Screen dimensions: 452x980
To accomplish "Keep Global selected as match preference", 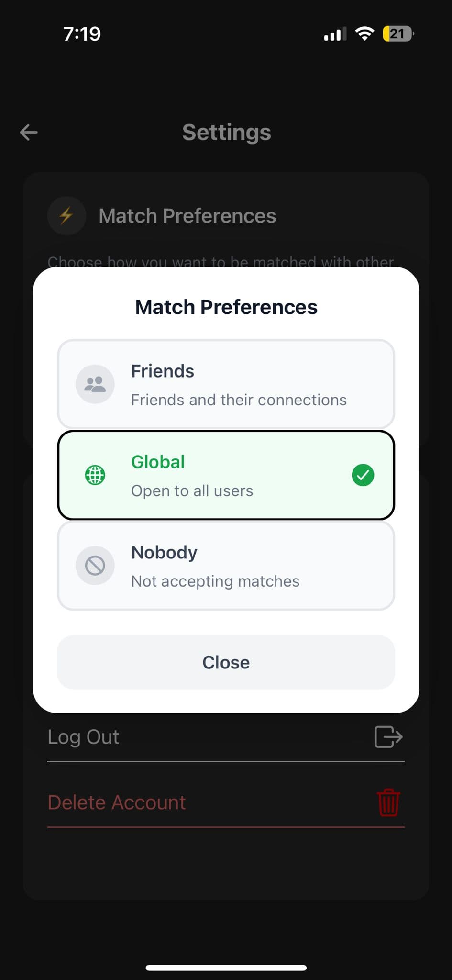I will [226, 474].
